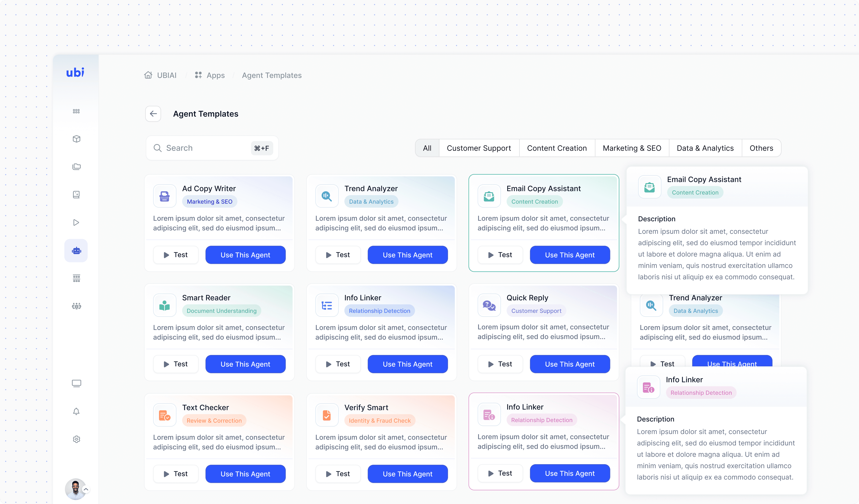Test the Quick Reply agent
Screen dimensions: 859x504
(500, 364)
